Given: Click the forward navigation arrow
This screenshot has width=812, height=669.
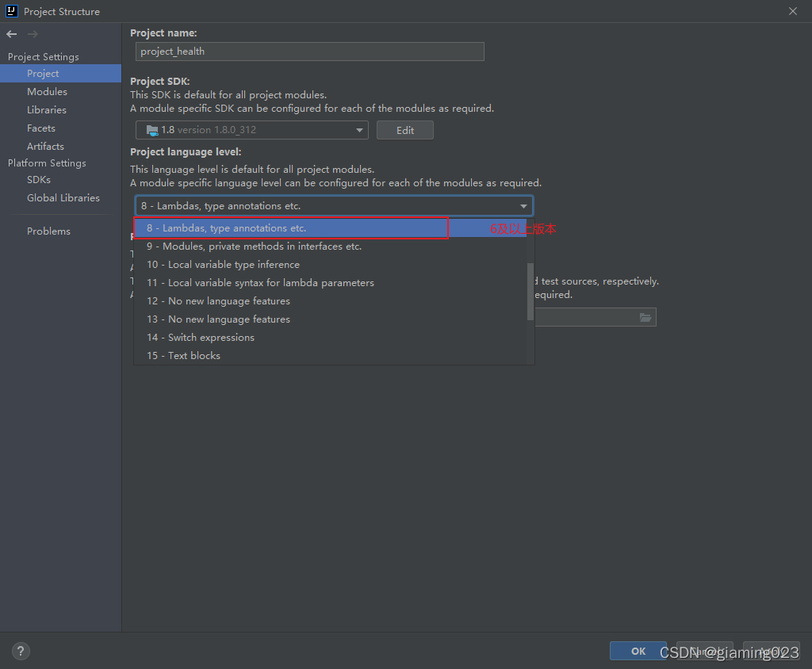Looking at the screenshot, I should [x=32, y=34].
